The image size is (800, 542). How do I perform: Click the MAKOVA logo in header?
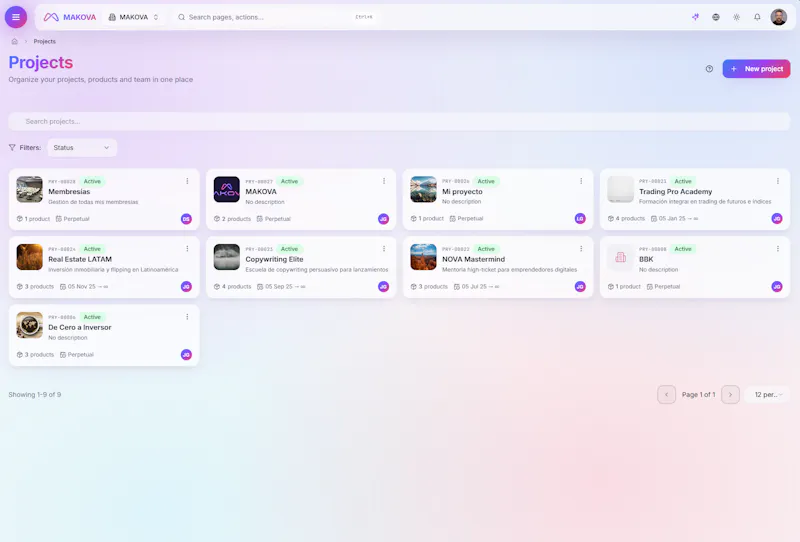pos(70,17)
